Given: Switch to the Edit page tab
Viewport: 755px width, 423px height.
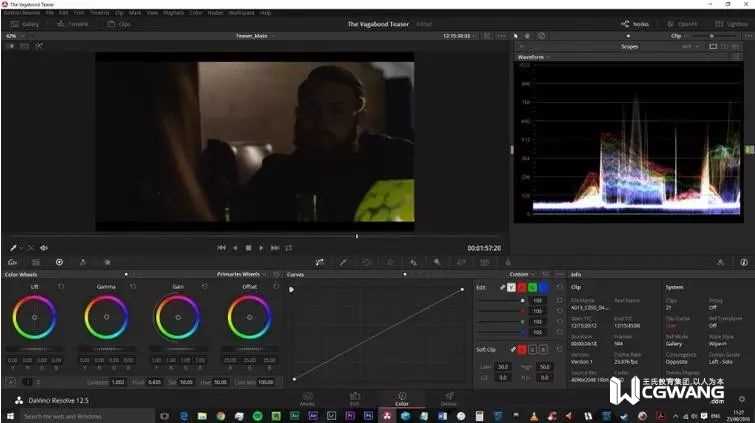Looking at the screenshot, I should pos(354,399).
